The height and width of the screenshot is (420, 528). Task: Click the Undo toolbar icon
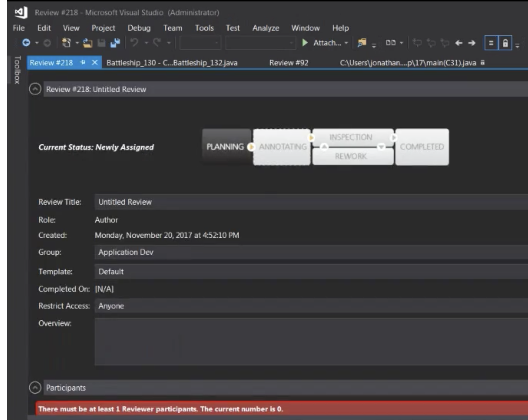click(134, 43)
